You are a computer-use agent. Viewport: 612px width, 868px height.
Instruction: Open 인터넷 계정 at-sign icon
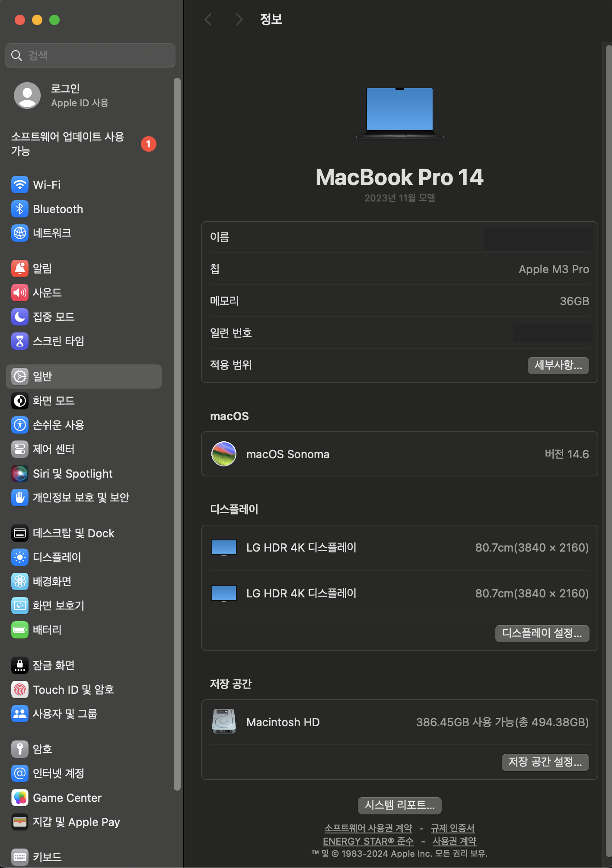(20, 773)
